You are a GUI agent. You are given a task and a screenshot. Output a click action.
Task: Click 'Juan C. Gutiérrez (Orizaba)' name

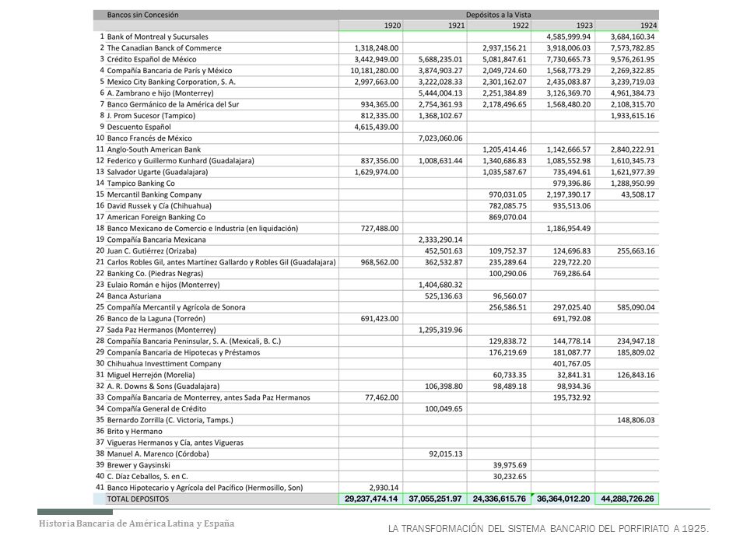pyautogui.click(x=152, y=251)
